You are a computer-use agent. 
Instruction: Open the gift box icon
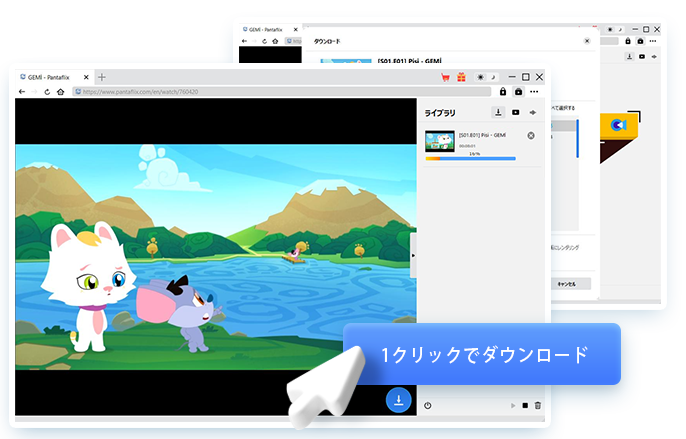pos(461,77)
